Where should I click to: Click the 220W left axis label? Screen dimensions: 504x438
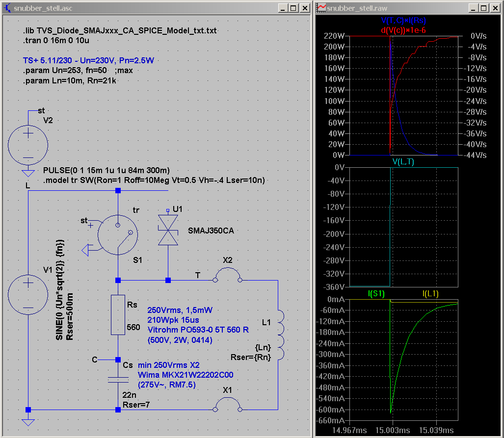coord(334,36)
